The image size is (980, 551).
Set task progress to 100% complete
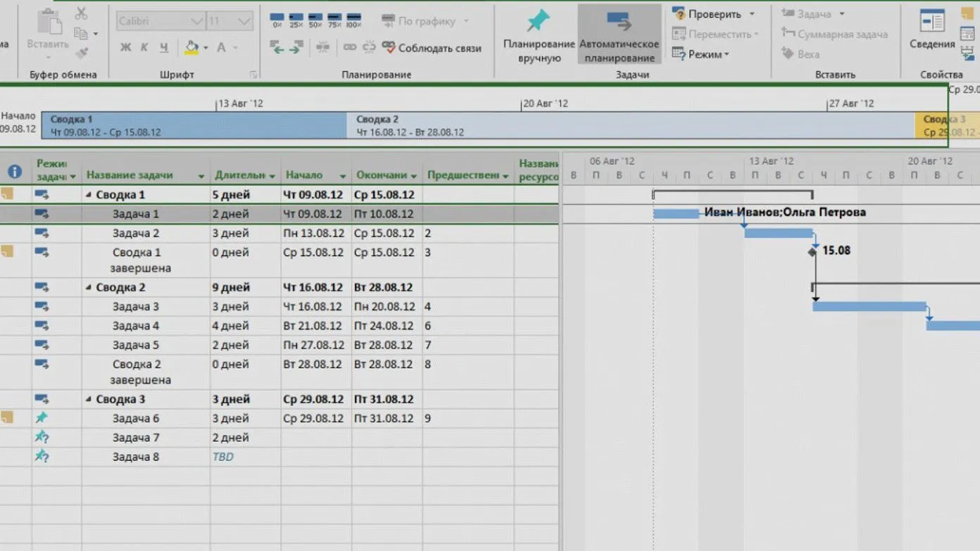pos(353,20)
